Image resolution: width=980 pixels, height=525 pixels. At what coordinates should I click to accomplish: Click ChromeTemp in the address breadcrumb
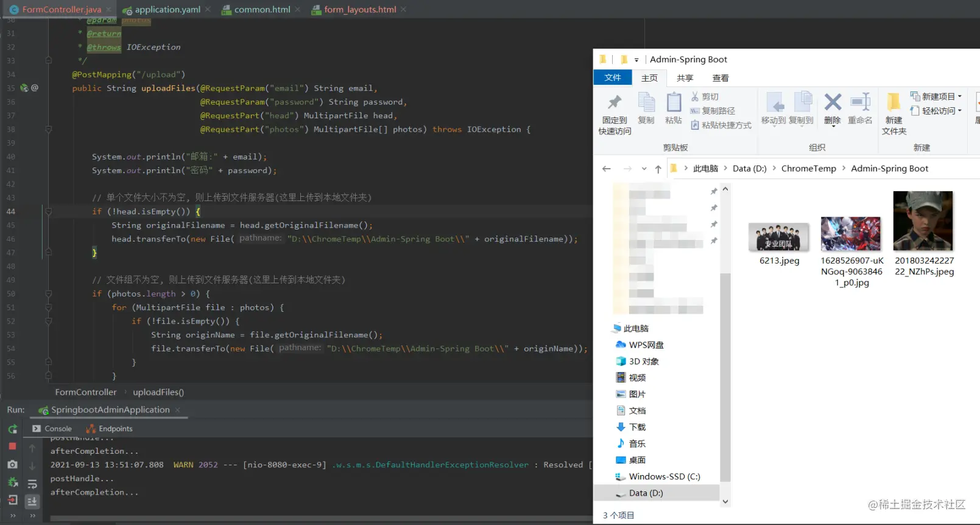(x=808, y=169)
